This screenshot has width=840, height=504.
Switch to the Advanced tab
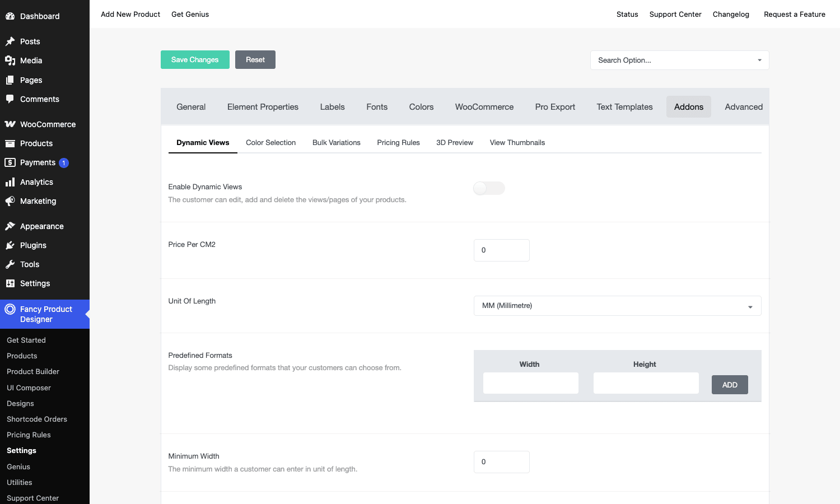744,107
